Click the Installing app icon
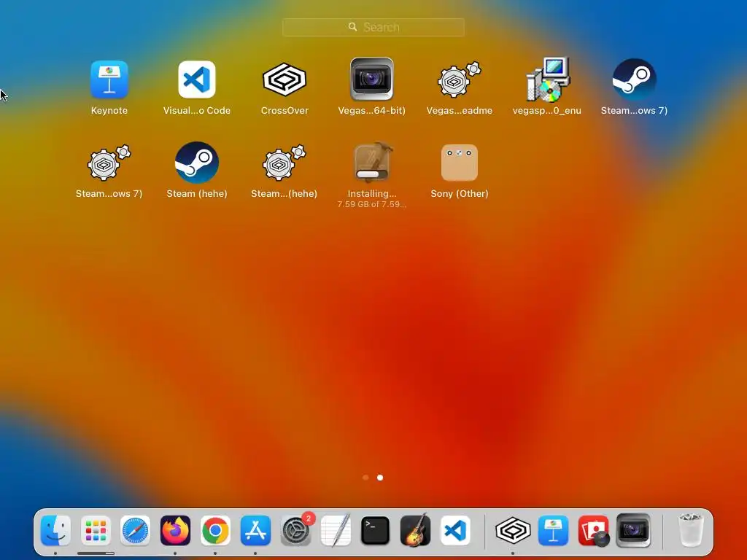The height and width of the screenshot is (560, 747). [372, 163]
